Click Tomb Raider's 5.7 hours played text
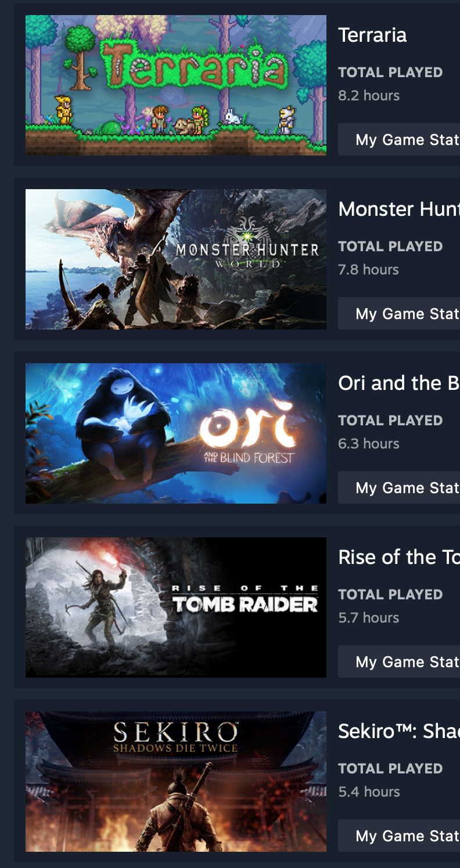This screenshot has height=868, width=460. coord(369,618)
